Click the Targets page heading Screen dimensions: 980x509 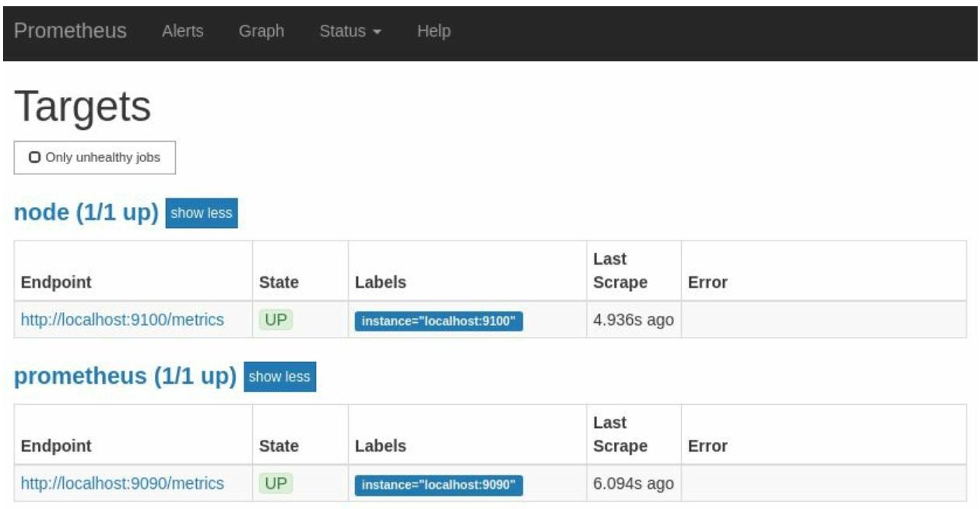tap(83, 106)
